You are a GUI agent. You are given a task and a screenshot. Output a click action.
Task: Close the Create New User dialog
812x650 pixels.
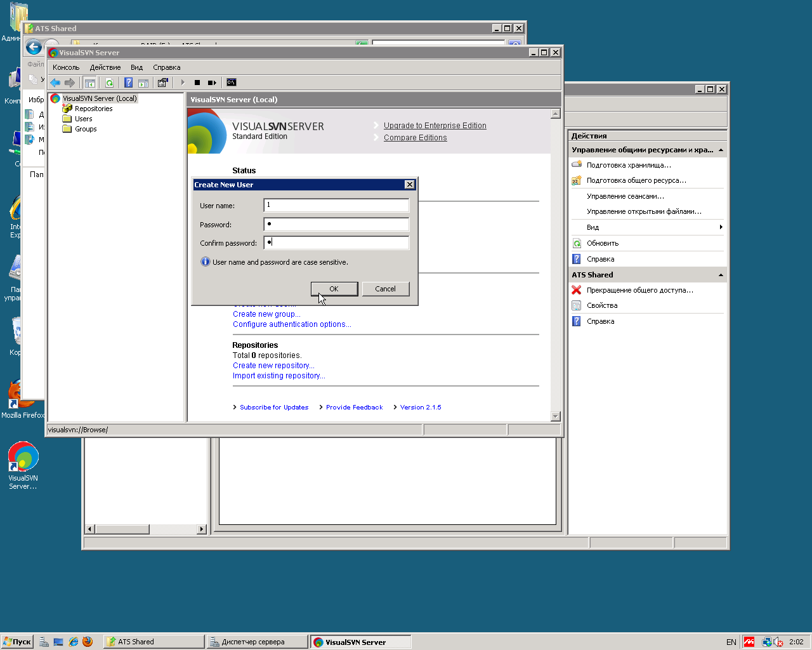[410, 185]
